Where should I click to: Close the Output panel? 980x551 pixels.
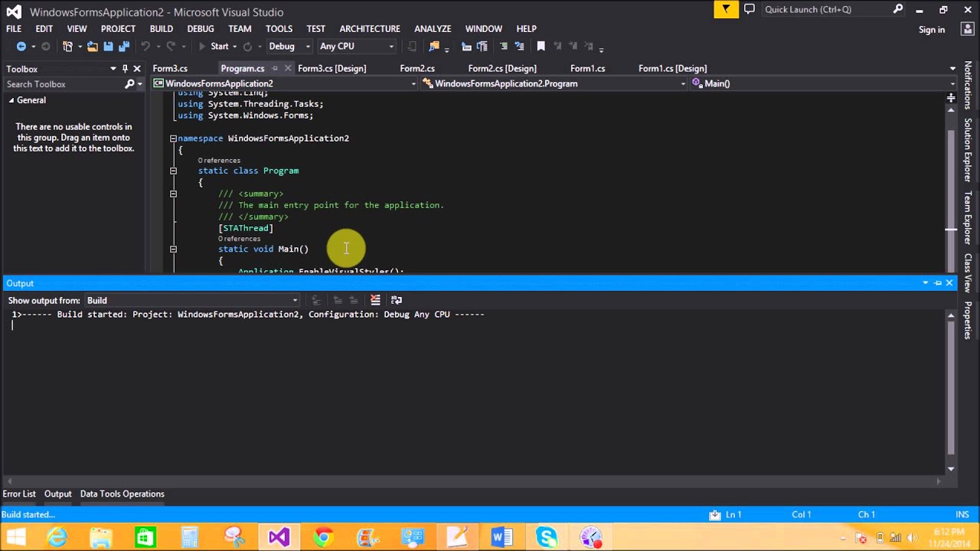(949, 283)
